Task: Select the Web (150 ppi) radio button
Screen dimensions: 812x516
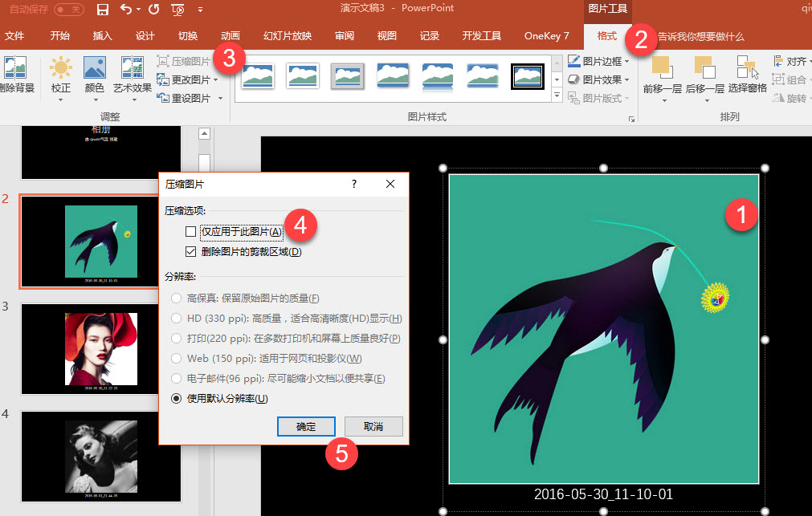Action: (176, 358)
